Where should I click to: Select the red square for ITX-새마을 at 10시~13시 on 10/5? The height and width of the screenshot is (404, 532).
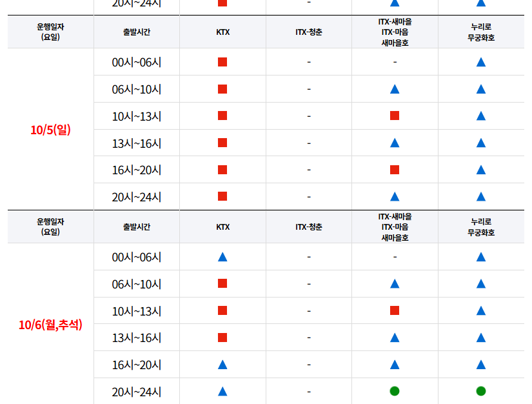pos(395,116)
